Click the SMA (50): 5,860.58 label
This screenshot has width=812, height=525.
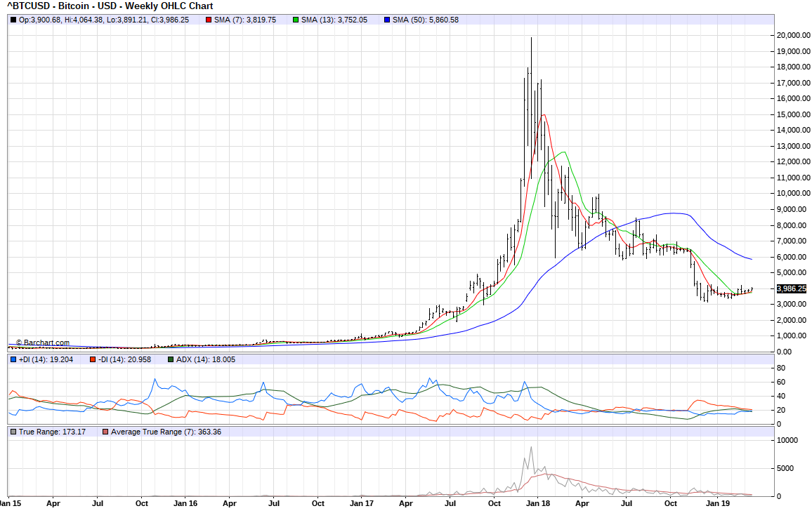(x=426, y=20)
